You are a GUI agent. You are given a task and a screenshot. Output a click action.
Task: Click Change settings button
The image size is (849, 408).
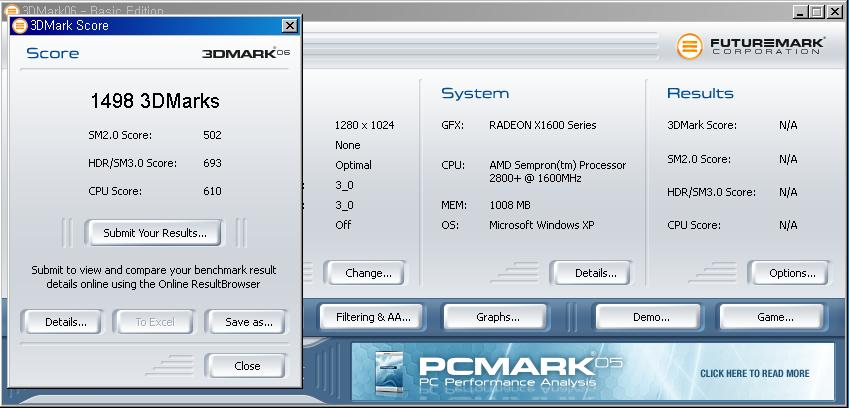coord(368,273)
